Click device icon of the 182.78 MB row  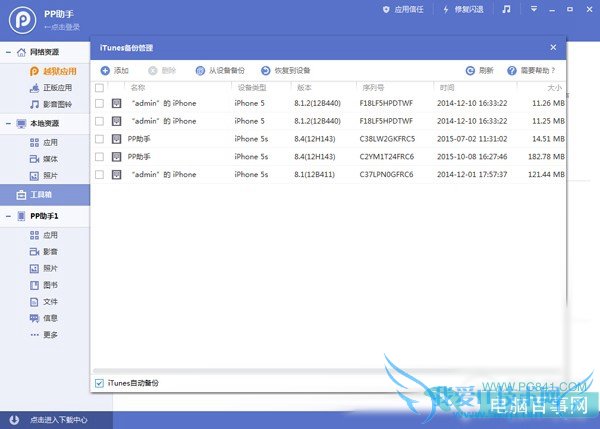(x=116, y=157)
